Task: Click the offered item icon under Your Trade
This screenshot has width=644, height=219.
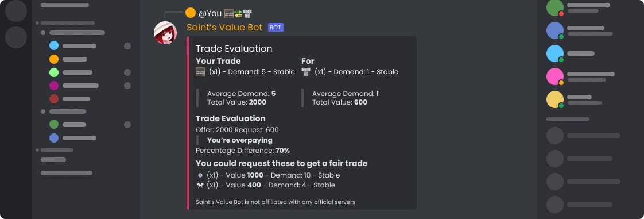Action: 200,72
